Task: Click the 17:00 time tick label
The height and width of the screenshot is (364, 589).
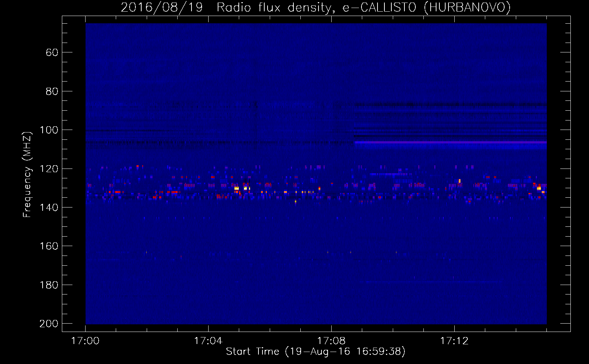Action: click(85, 341)
